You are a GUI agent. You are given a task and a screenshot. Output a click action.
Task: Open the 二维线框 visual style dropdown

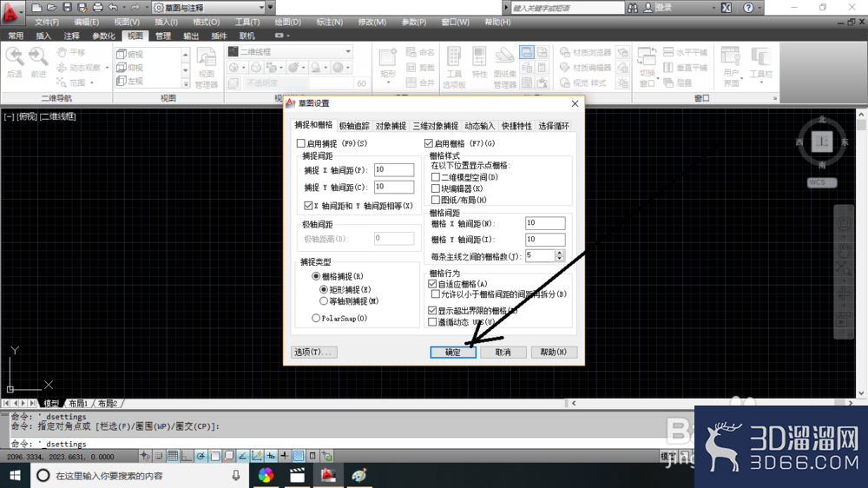tap(290, 51)
